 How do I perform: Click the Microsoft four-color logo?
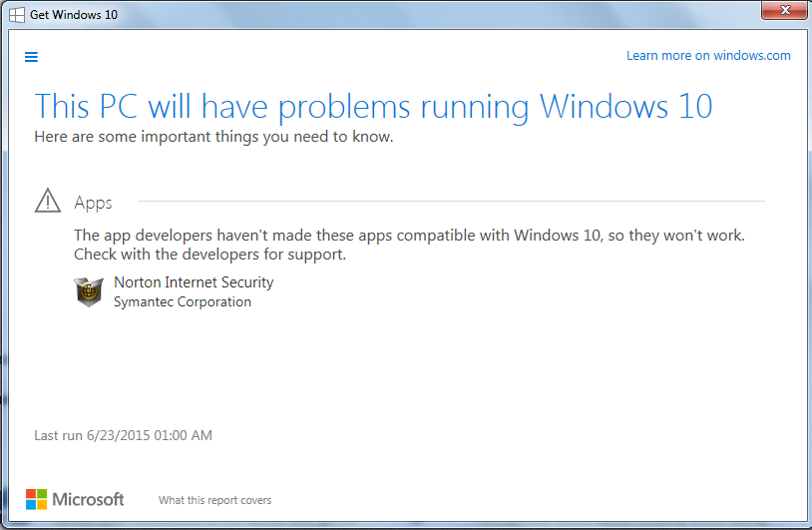pos(36,499)
